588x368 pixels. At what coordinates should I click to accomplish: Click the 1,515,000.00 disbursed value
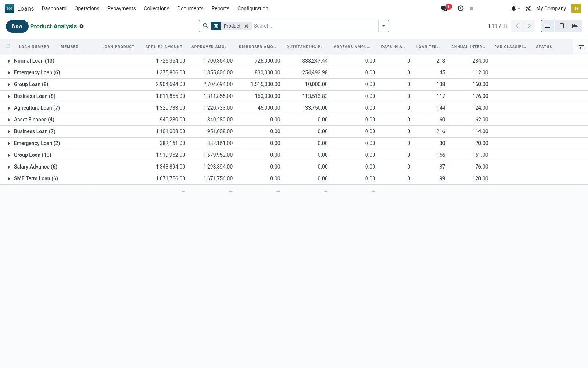(265, 84)
